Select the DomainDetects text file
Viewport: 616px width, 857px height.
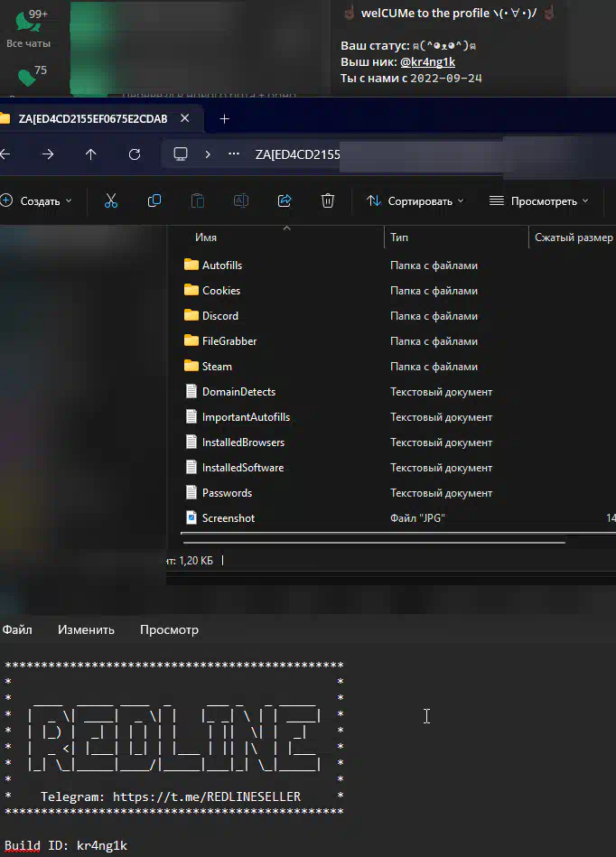click(x=238, y=391)
